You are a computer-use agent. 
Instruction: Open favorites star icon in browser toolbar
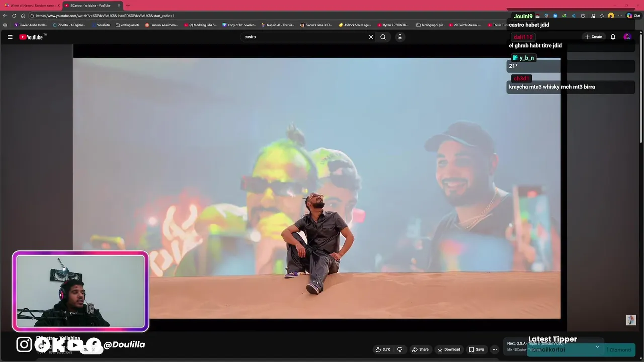tap(602, 16)
